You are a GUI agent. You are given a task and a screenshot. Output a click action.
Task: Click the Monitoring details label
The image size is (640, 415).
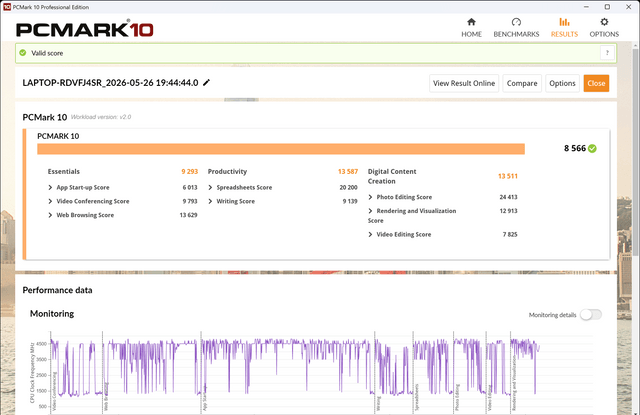click(x=552, y=315)
